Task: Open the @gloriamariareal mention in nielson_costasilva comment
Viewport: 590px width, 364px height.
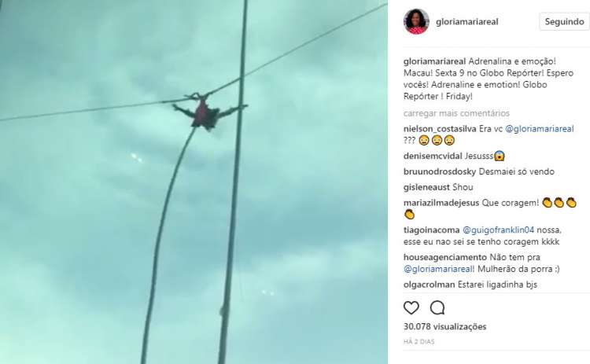Action: click(539, 129)
